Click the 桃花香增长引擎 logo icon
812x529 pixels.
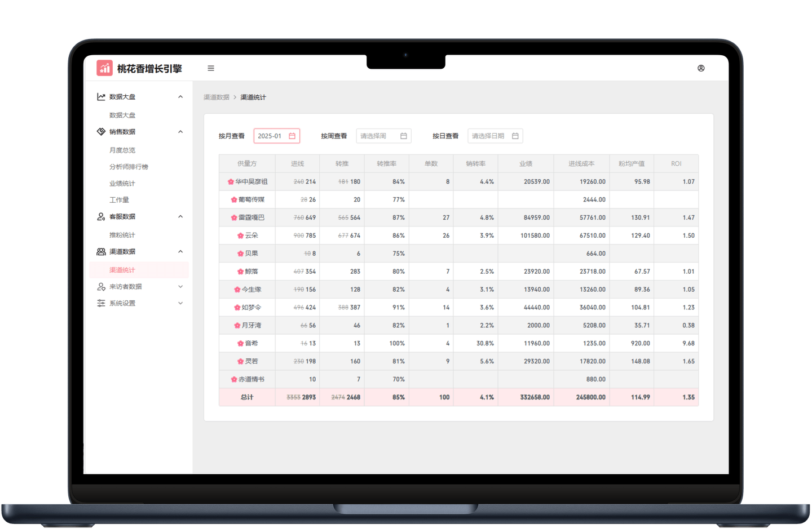(x=104, y=68)
